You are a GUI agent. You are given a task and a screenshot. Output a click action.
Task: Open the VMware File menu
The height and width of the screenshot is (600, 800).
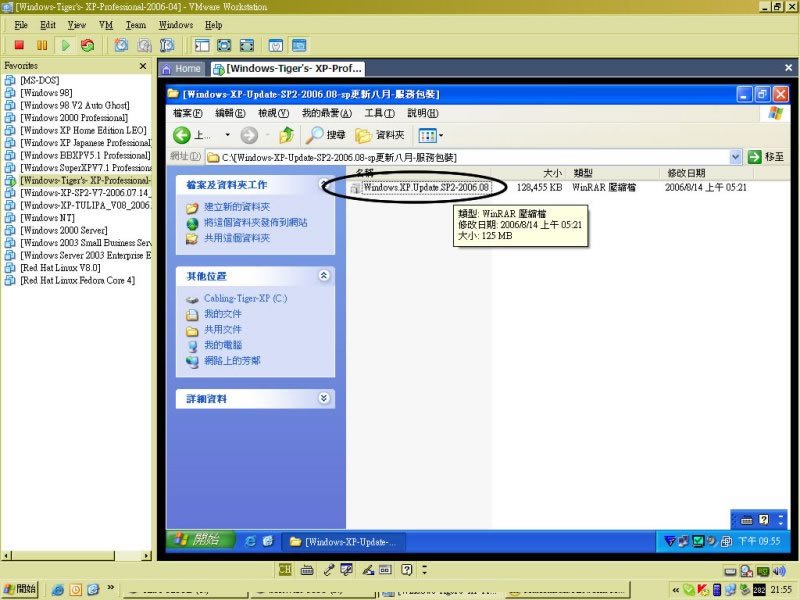(21, 25)
